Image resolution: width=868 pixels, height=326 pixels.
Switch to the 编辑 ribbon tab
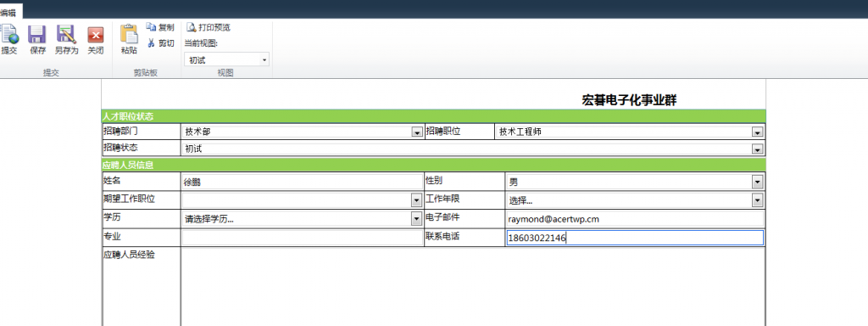click(8, 12)
